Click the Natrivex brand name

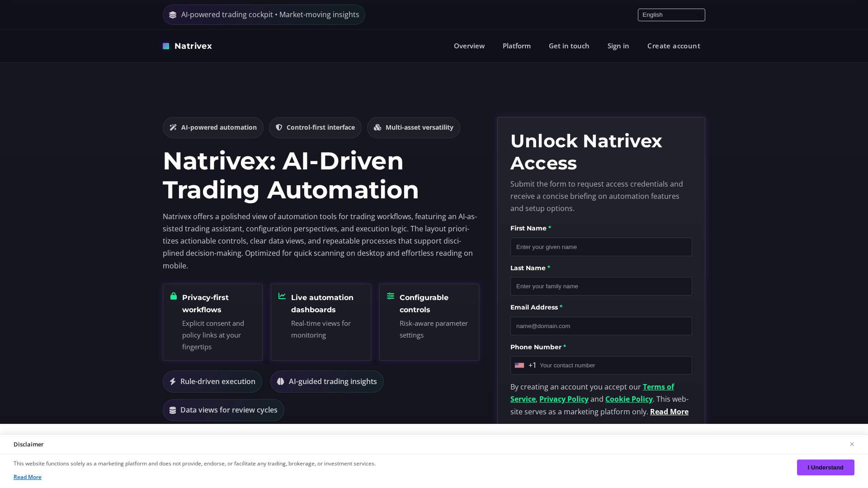tap(193, 46)
